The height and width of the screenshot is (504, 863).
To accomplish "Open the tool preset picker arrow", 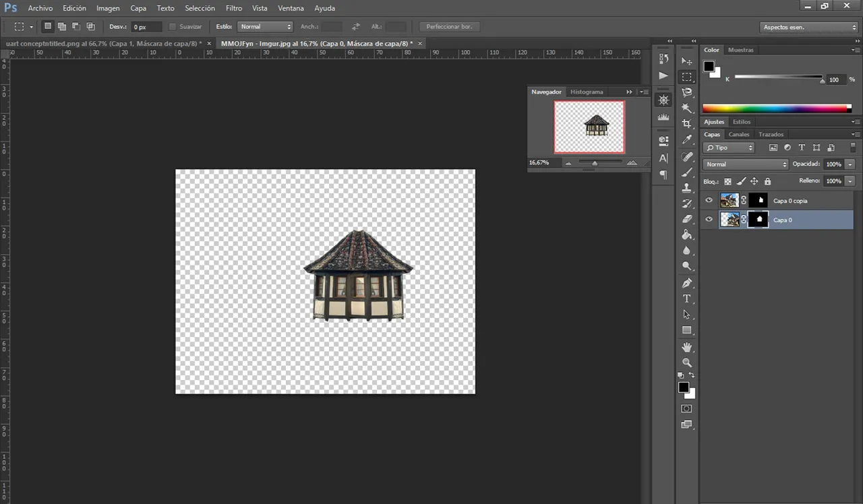I will click(32, 27).
